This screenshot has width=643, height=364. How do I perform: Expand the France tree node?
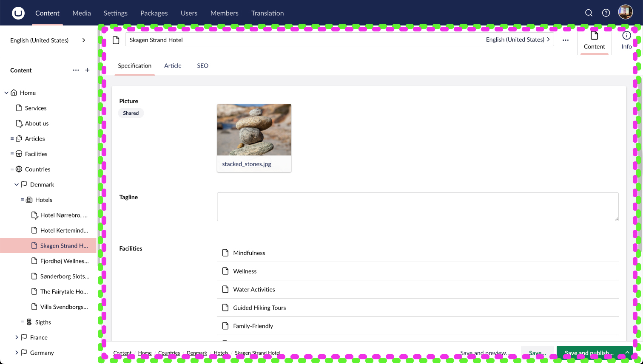(17, 337)
